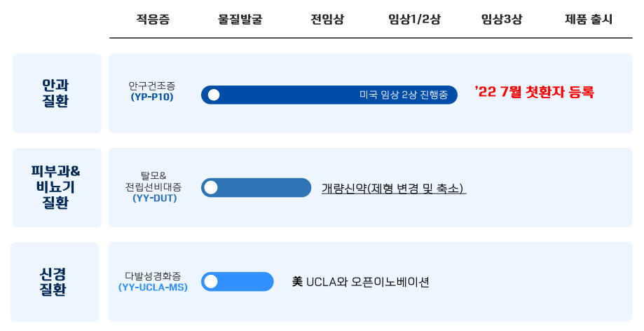Click the 미국 임상 2상 진행중 progress bar
Viewport: 644px width, 331px height.
pyautogui.click(x=329, y=95)
